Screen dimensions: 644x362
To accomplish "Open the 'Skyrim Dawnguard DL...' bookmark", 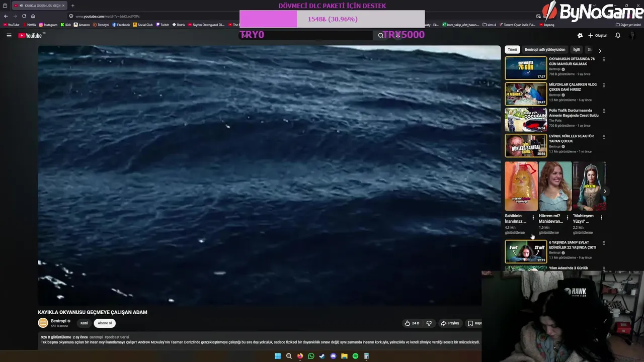I will pos(206,25).
